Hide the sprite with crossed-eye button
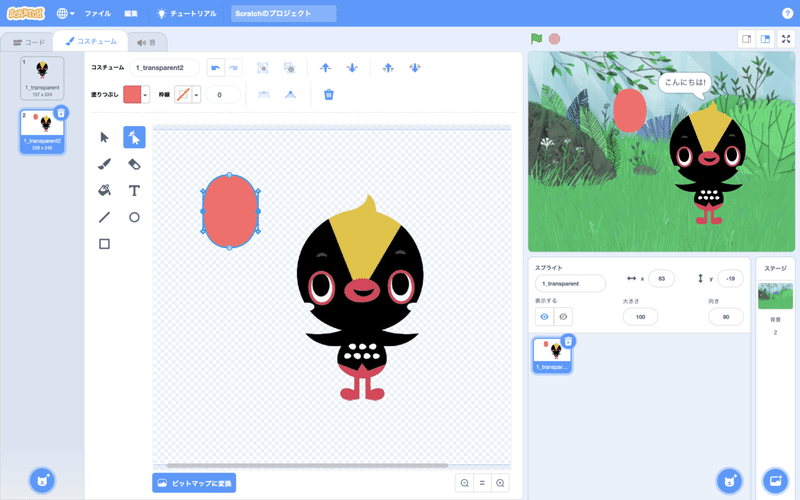This screenshot has height=500, width=800. pyautogui.click(x=563, y=317)
